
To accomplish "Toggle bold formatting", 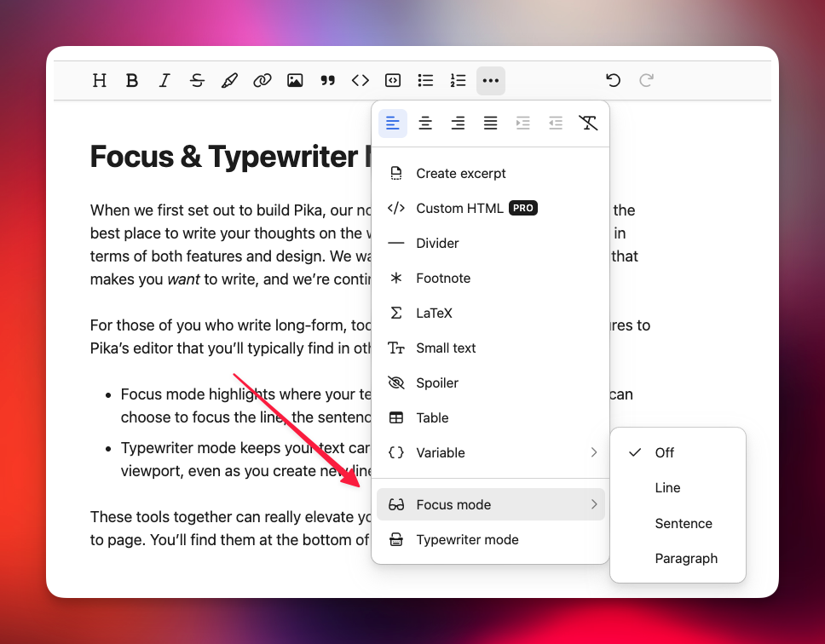I will (x=131, y=80).
